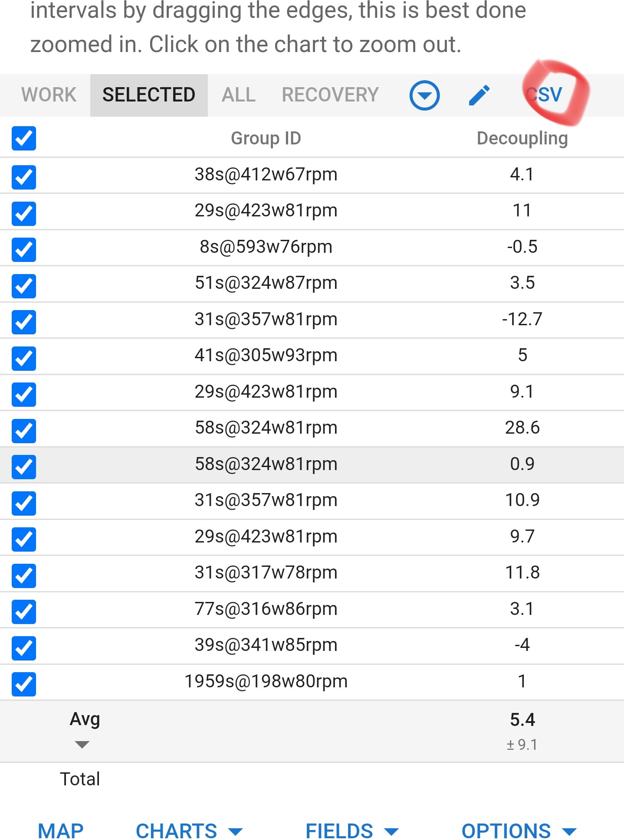The width and height of the screenshot is (624, 840).
Task: Open the circled down-arrow menu icon
Action: click(x=424, y=95)
